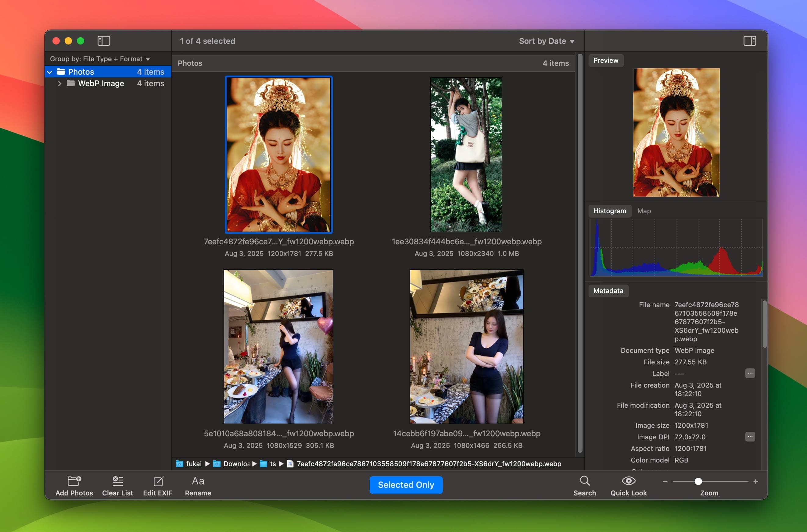Select the 14cebb6f197abe09 photo thumbnail
Image resolution: width=807 pixels, height=532 pixels.
click(x=466, y=346)
